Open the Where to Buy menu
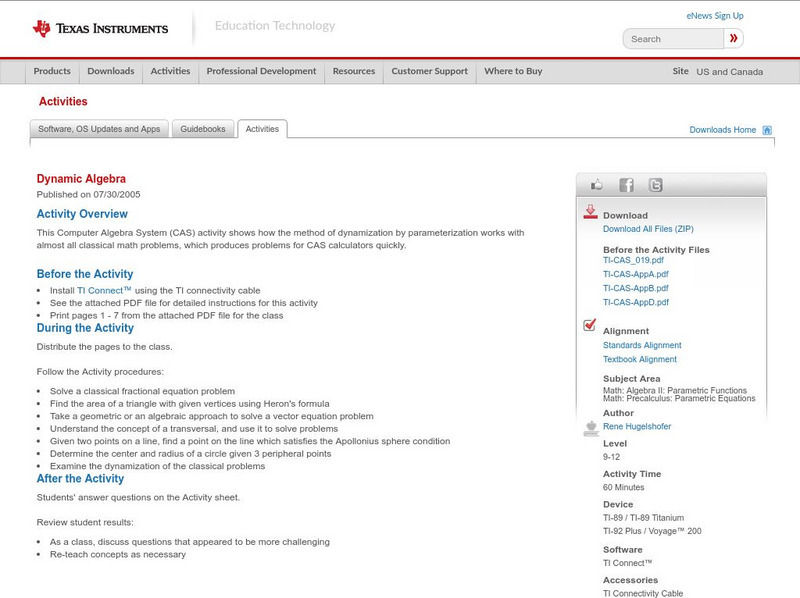The height and width of the screenshot is (598, 800). (x=513, y=71)
